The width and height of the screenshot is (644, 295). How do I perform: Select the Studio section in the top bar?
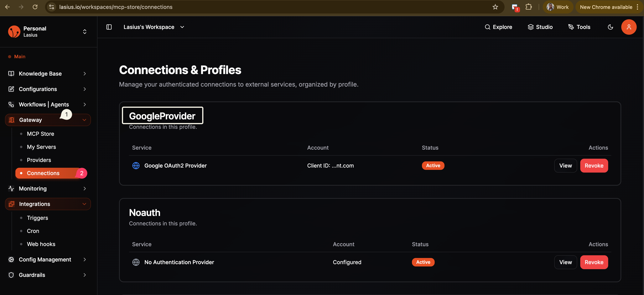540,27
